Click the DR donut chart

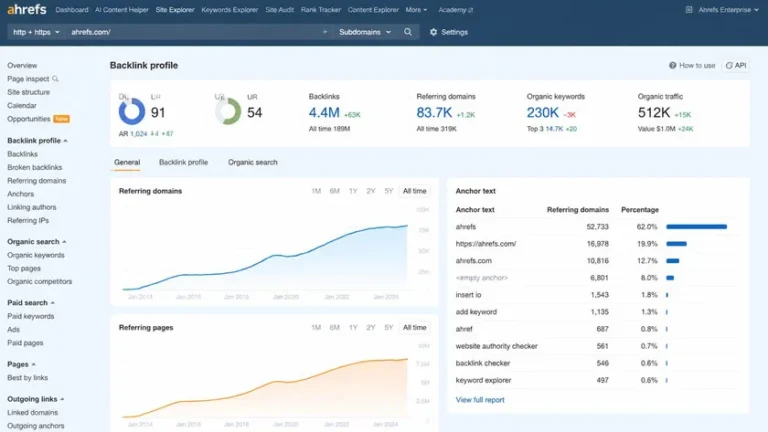coord(132,112)
